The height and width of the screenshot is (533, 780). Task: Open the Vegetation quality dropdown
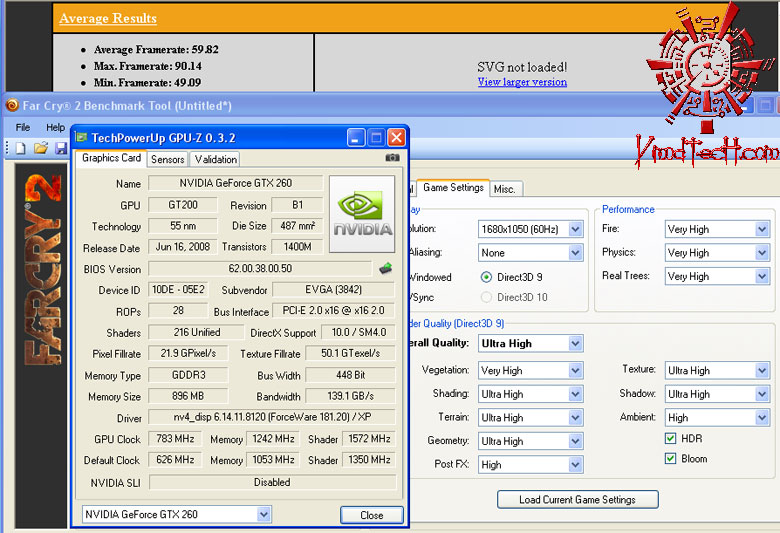coord(530,370)
